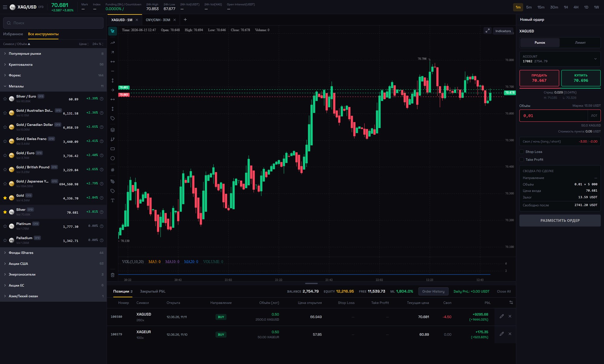Image resolution: width=604 pixels, height=364 pixels.
Task: Open the ACCOUNT dropdown
Action: (x=560, y=59)
